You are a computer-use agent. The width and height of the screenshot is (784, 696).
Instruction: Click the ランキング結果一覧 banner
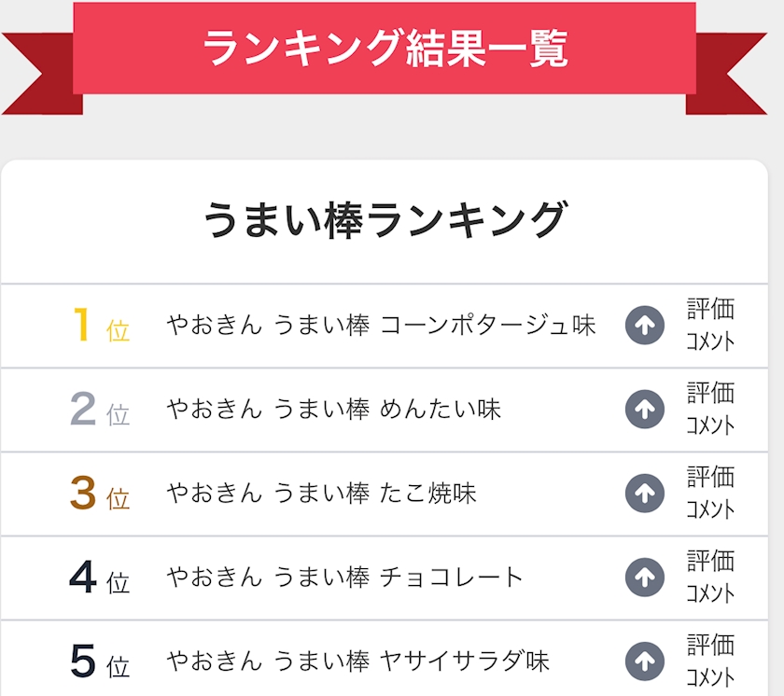coord(385,49)
